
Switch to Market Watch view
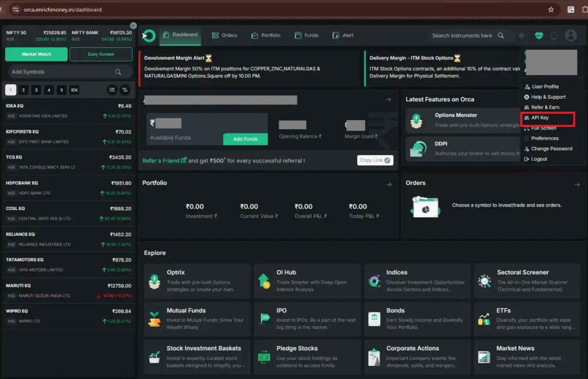click(36, 55)
